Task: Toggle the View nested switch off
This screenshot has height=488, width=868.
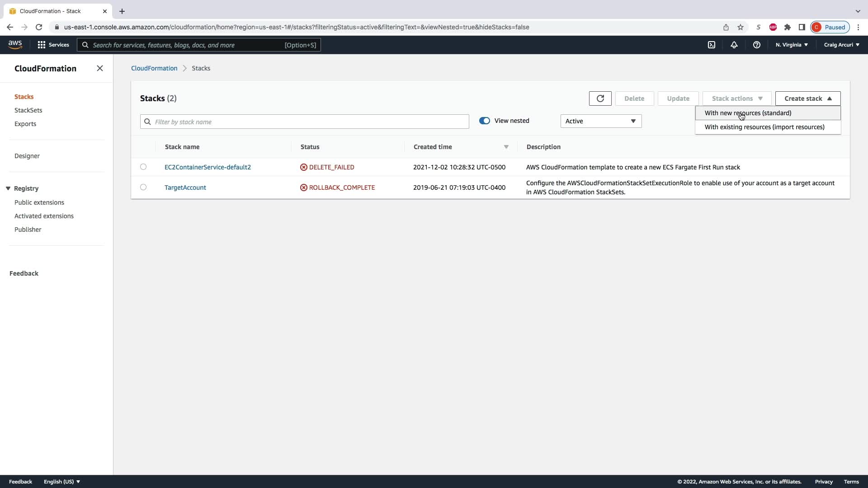Action: [x=484, y=121]
